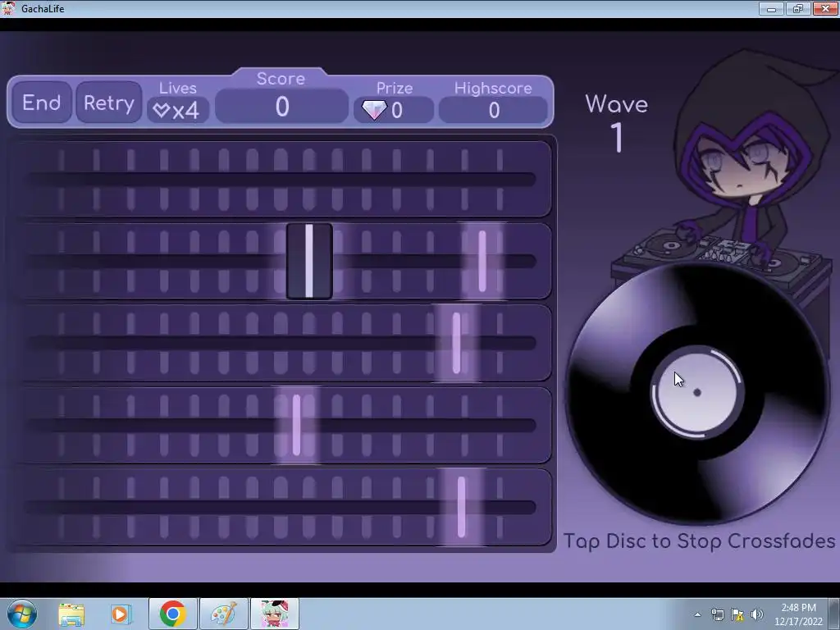Click the Wave 1 label

[617, 122]
